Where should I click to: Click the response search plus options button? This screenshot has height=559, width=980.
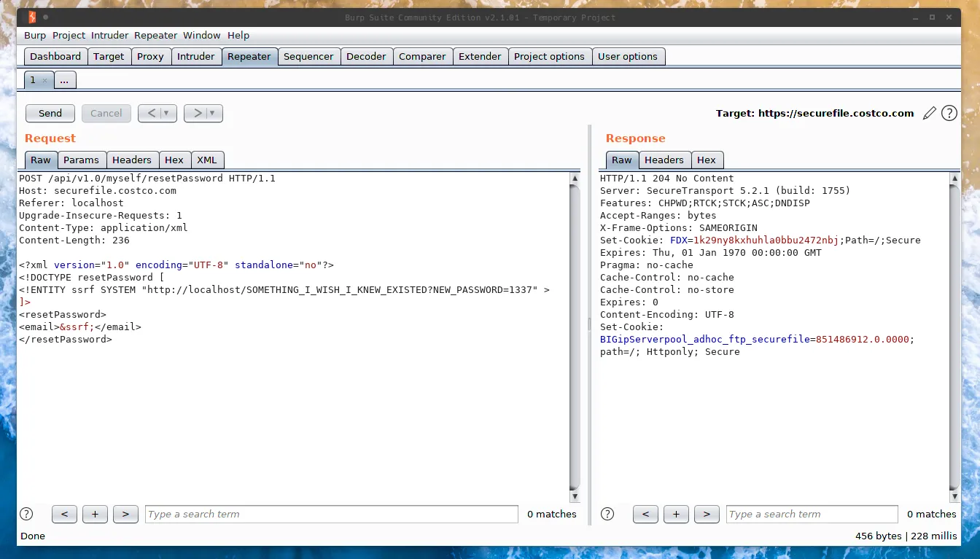(x=676, y=514)
